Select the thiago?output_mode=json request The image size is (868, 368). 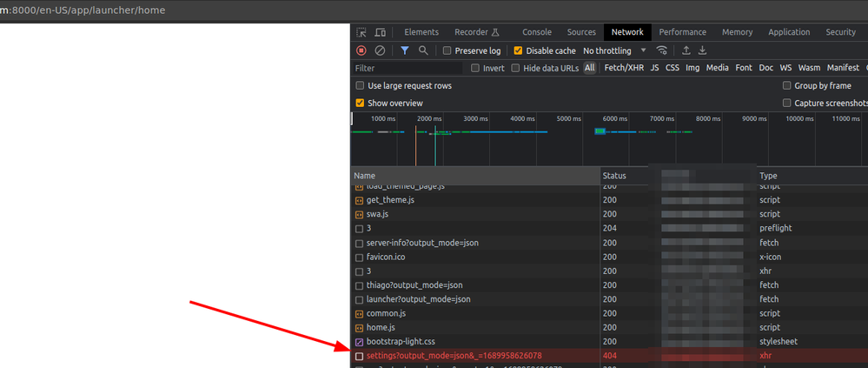(414, 285)
